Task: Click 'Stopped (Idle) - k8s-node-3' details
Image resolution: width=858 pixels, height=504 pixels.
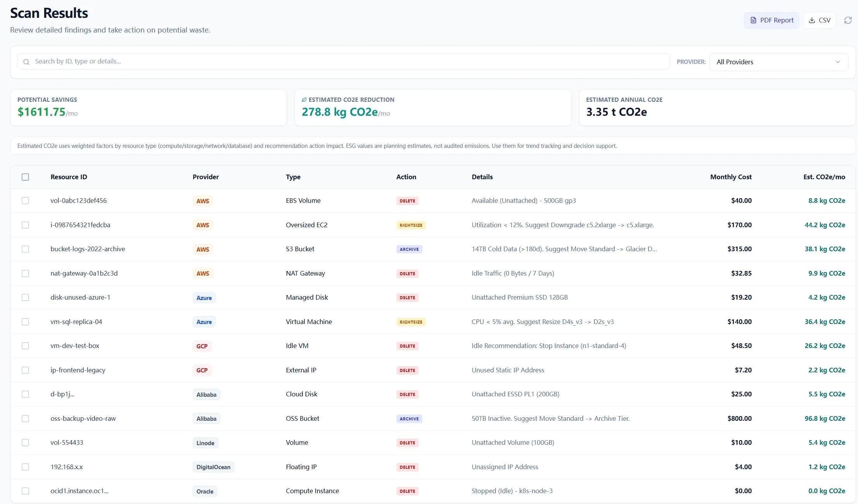Action: [x=512, y=491]
